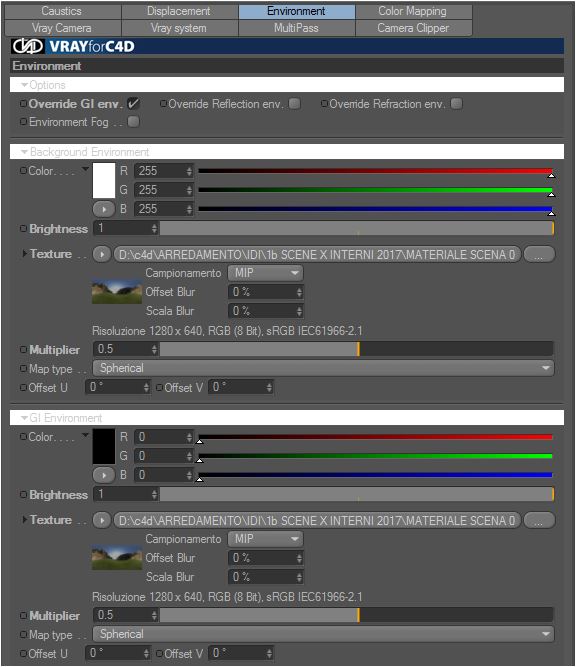
Task: Open Background Environment Map type dropdown
Action: [x=323, y=368]
